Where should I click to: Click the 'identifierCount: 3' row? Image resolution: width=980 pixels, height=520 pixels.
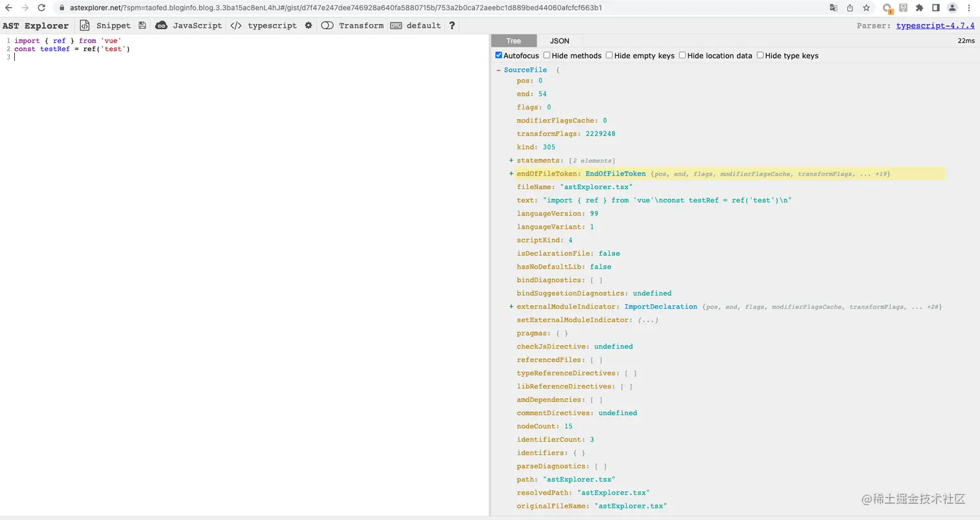pos(555,440)
